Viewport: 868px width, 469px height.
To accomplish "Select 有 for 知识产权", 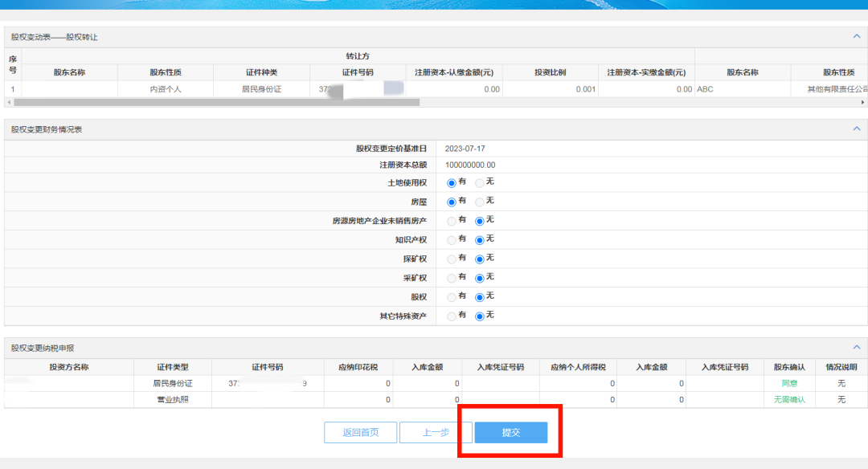I will pos(452,240).
